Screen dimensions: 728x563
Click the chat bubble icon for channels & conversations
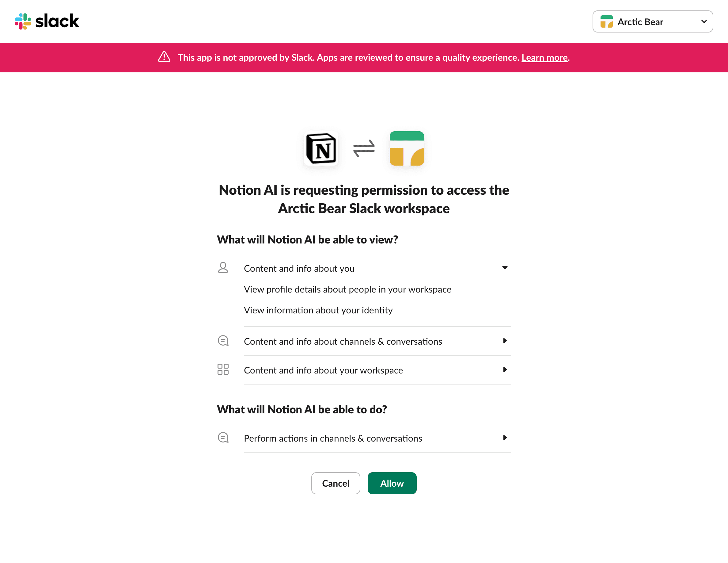point(223,341)
